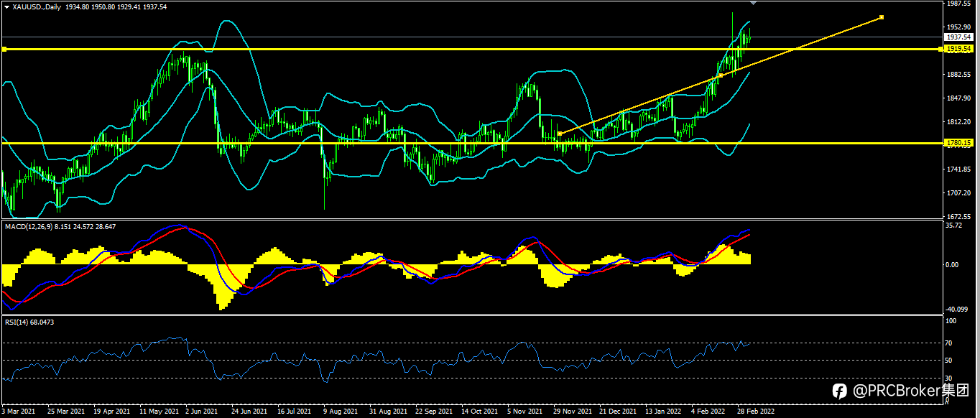Image resolution: width=980 pixels, height=418 pixels.
Task: Click the 21 Dec 2021 date label
Action: tap(618, 412)
